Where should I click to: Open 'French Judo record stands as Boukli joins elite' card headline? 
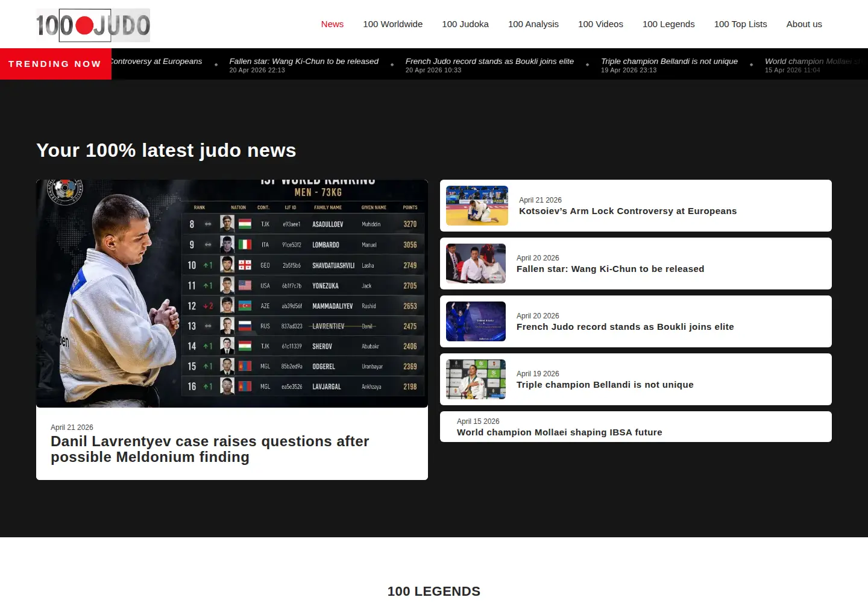click(625, 327)
